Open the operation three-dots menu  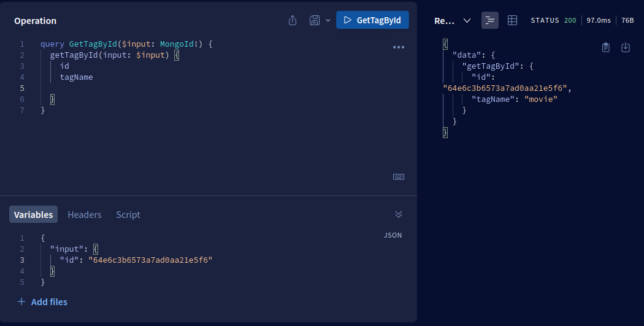(x=399, y=47)
